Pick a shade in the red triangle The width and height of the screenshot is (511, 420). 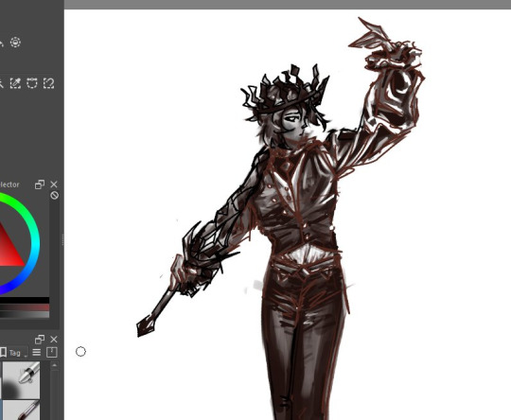(9, 251)
